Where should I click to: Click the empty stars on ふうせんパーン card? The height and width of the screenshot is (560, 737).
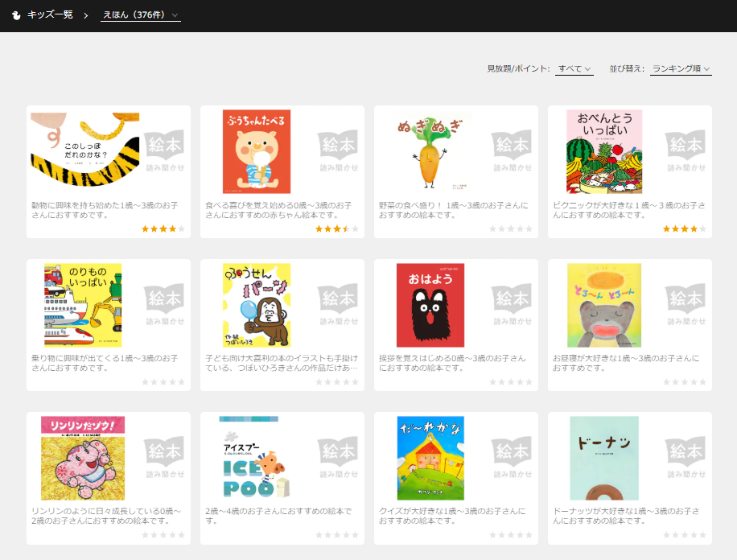pos(337,382)
